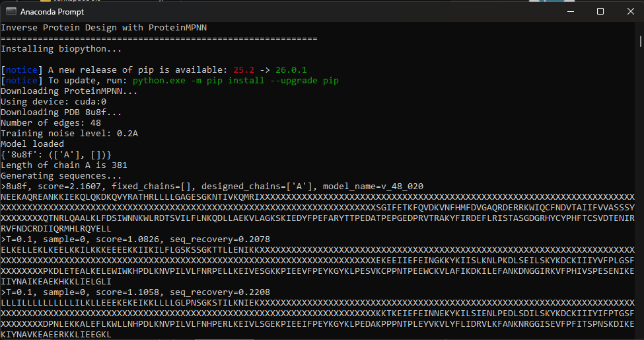The width and height of the screenshot is (644, 340).
Task: Click the Anaconda Prompt window icon
Action: pyautogui.click(x=11, y=11)
